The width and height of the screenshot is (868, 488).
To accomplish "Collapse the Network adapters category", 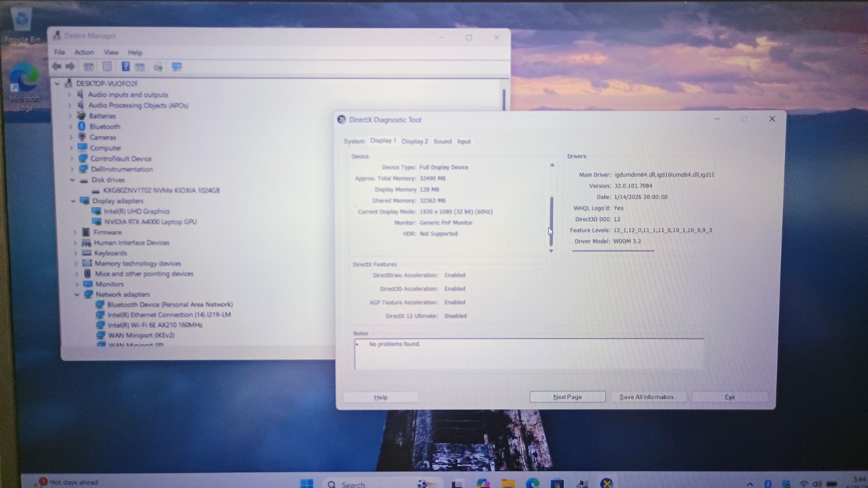I will pos(76,294).
